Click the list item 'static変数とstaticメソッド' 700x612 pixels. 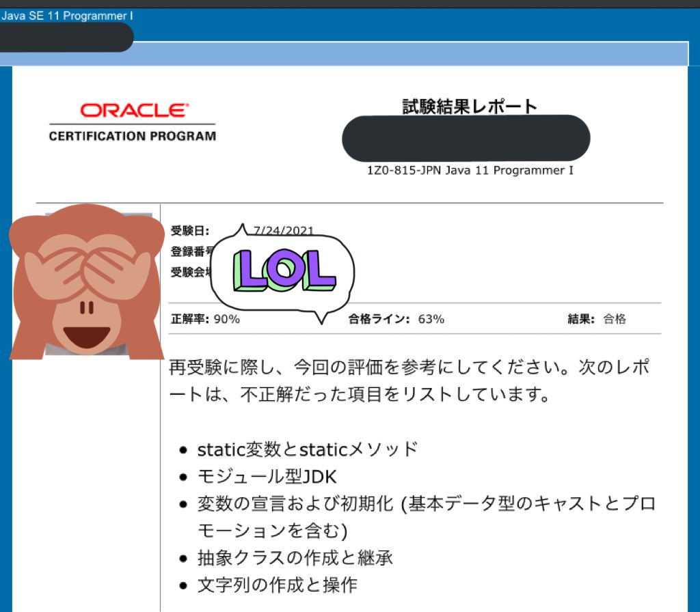tap(308, 449)
